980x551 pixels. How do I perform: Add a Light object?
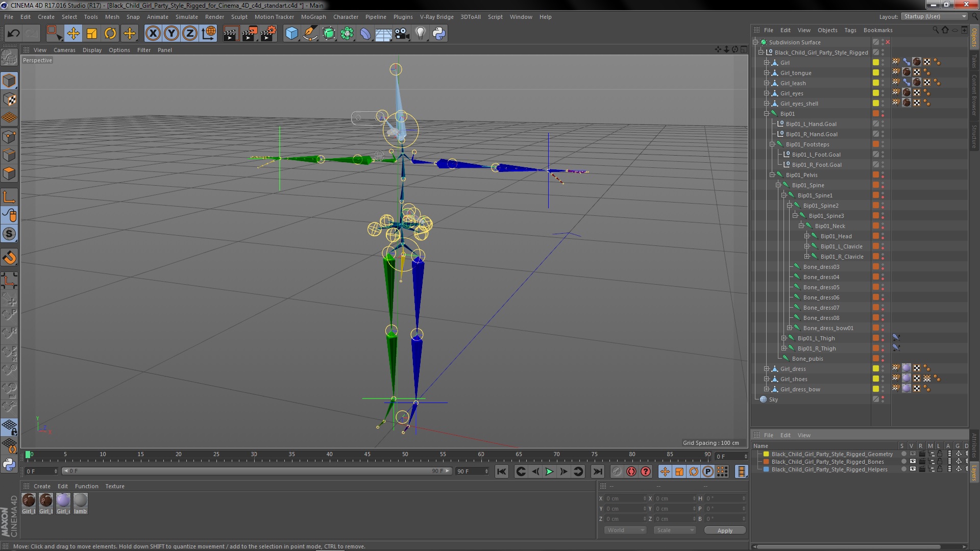coord(421,34)
